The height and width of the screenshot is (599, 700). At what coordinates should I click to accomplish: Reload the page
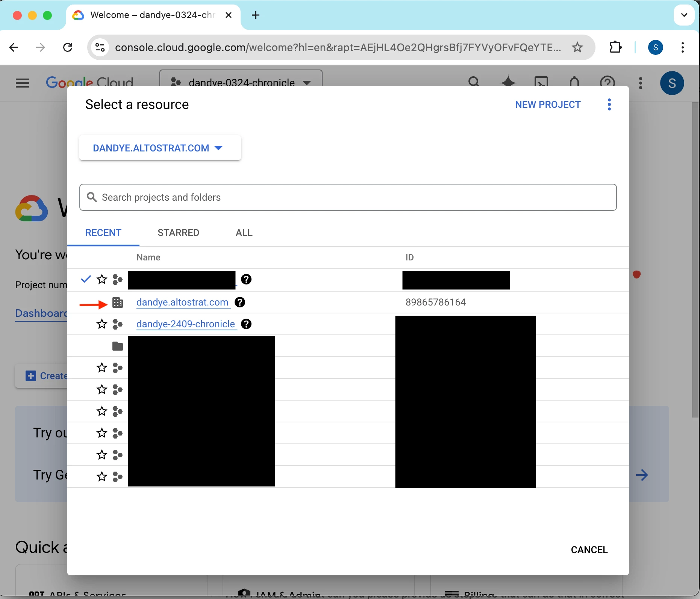[68, 47]
